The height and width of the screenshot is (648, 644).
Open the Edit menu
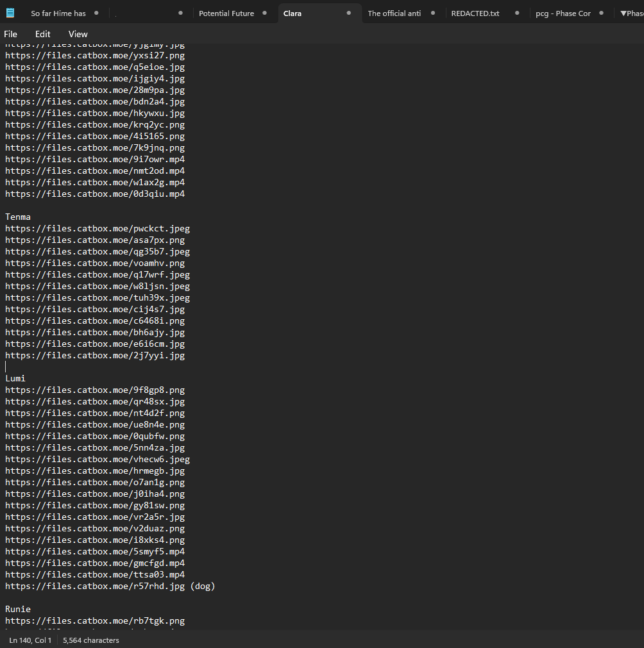[43, 34]
